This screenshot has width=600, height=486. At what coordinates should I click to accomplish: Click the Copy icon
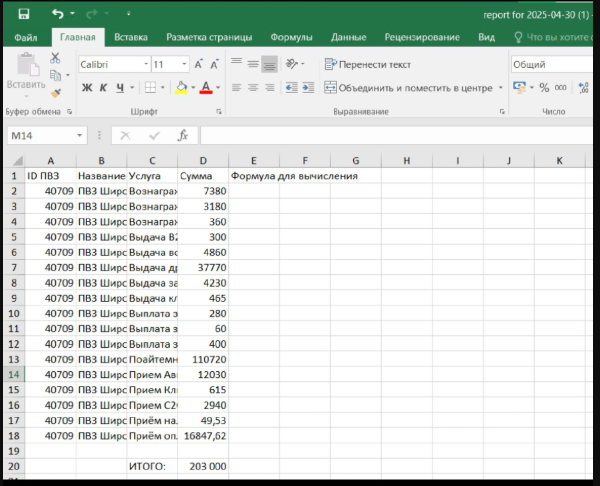point(55,75)
